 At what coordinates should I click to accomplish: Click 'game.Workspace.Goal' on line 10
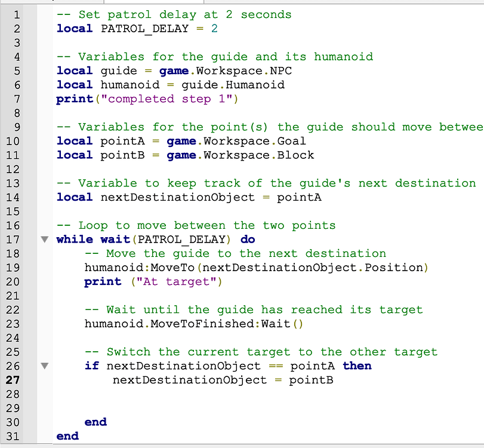click(236, 141)
